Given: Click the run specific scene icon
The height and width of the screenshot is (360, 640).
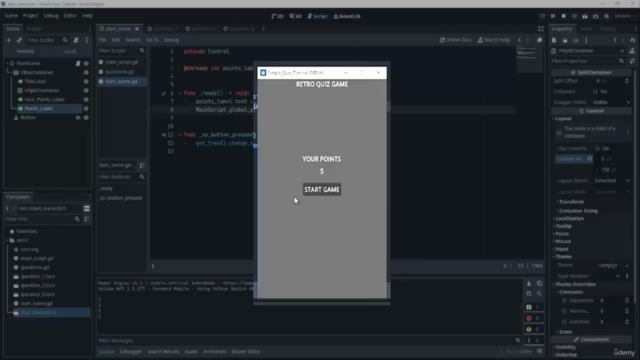Looking at the screenshot, I should point(596,16).
